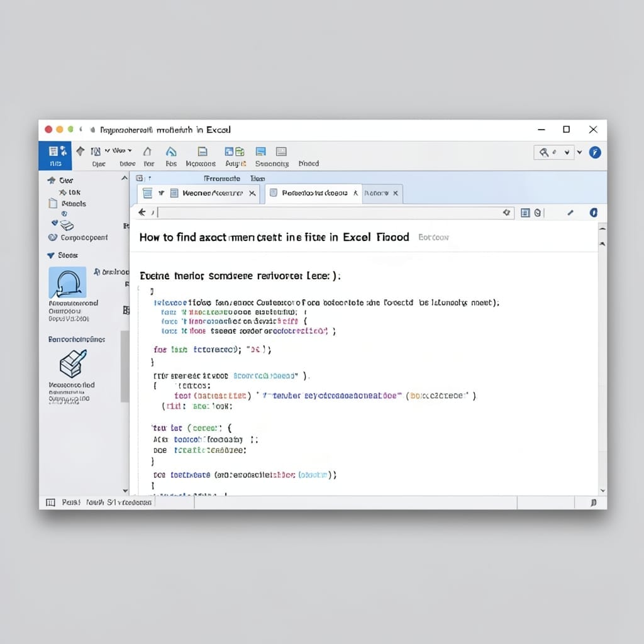Focus the empty address bar field

[336, 213]
